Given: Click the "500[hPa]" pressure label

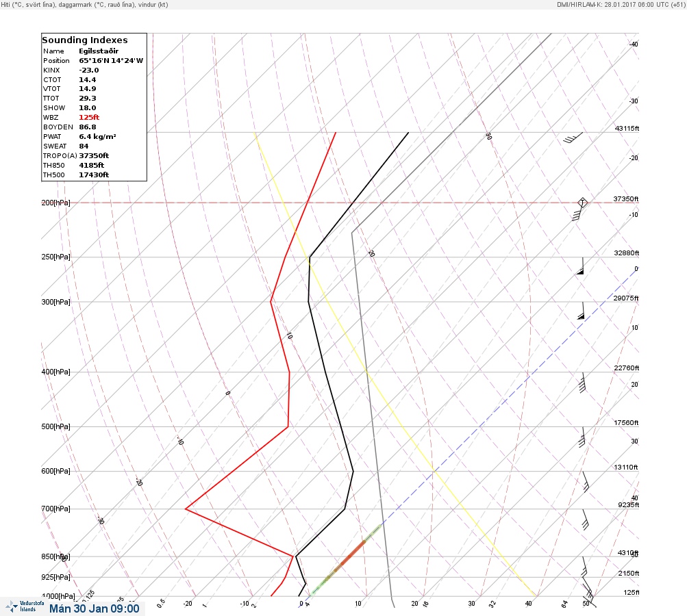Looking at the screenshot, I should click(55, 426).
